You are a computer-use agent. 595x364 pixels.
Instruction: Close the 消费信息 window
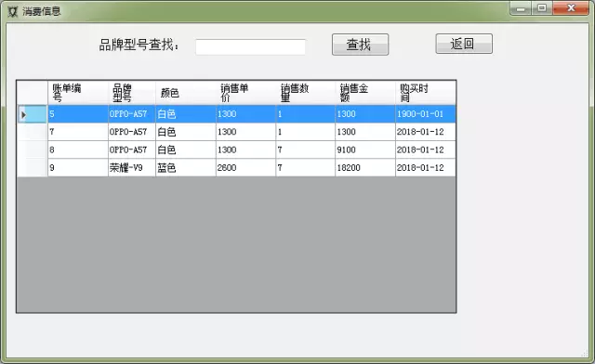click(x=571, y=8)
